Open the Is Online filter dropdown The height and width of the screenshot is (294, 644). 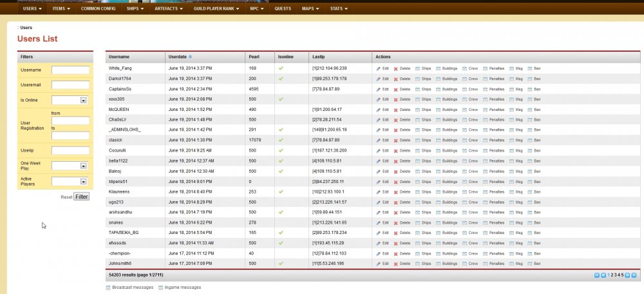pos(83,101)
